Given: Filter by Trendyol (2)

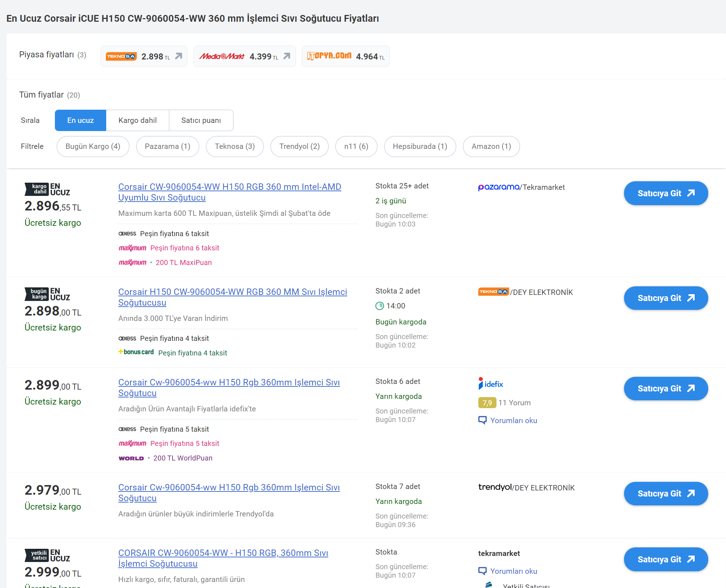Looking at the screenshot, I should point(299,146).
